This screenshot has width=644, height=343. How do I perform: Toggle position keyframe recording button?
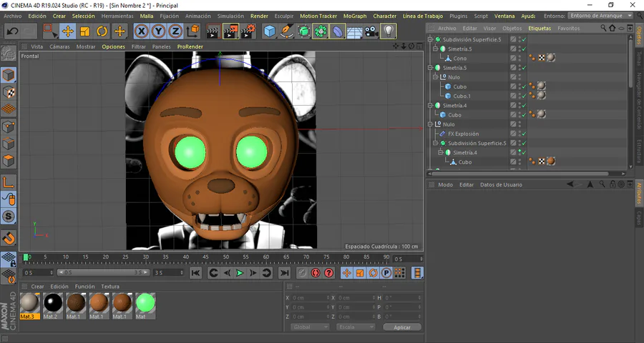[x=346, y=273]
